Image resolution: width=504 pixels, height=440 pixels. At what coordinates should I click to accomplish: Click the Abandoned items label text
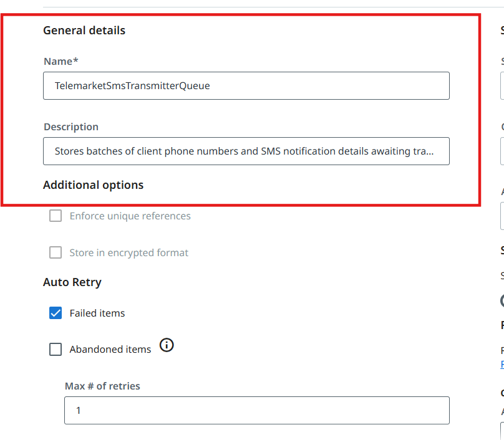pyautogui.click(x=110, y=350)
